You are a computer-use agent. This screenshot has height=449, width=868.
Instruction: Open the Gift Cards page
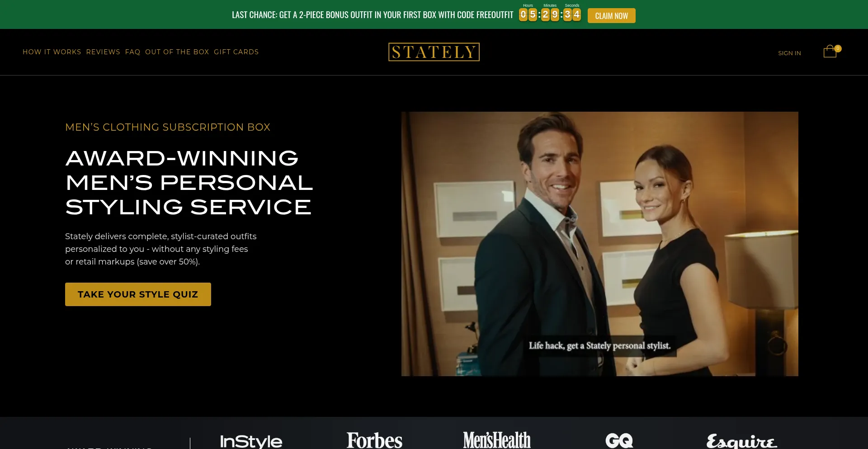[236, 52]
